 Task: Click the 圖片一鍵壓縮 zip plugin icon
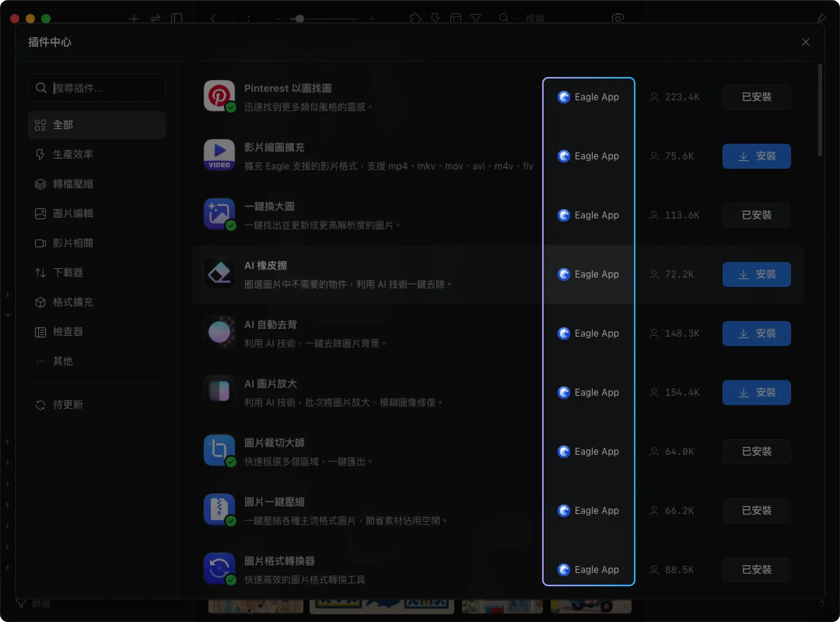coord(219,509)
